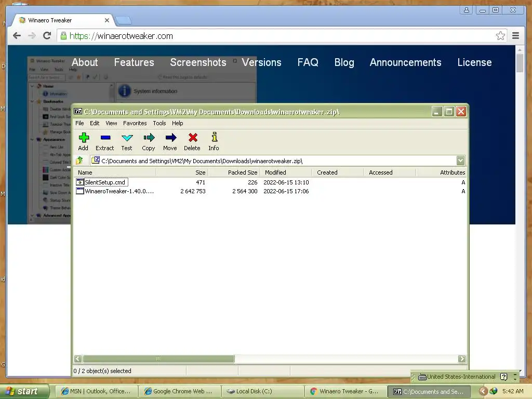
Task: Sort by the Accessed column header
Action: pyautogui.click(x=390, y=172)
